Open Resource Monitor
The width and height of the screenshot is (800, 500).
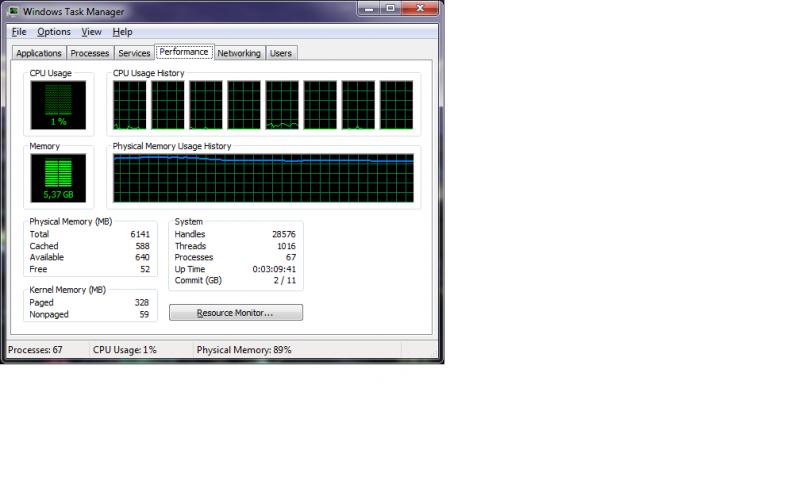tap(236, 313)
